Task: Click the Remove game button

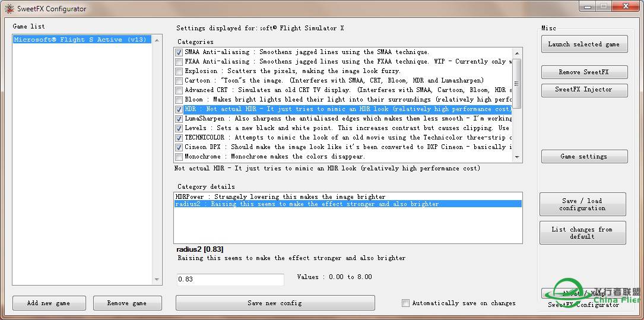Action: coord(126,303)
